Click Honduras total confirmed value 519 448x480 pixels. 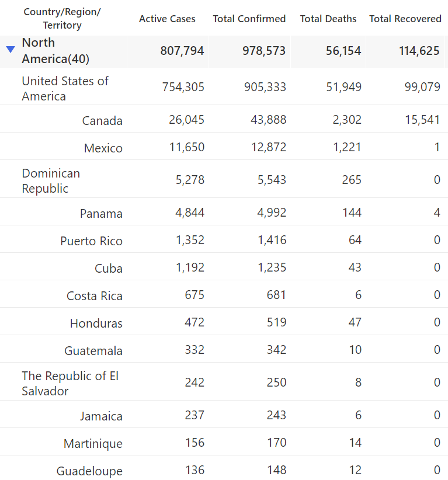pyautogui.click(x=276, y=322)
